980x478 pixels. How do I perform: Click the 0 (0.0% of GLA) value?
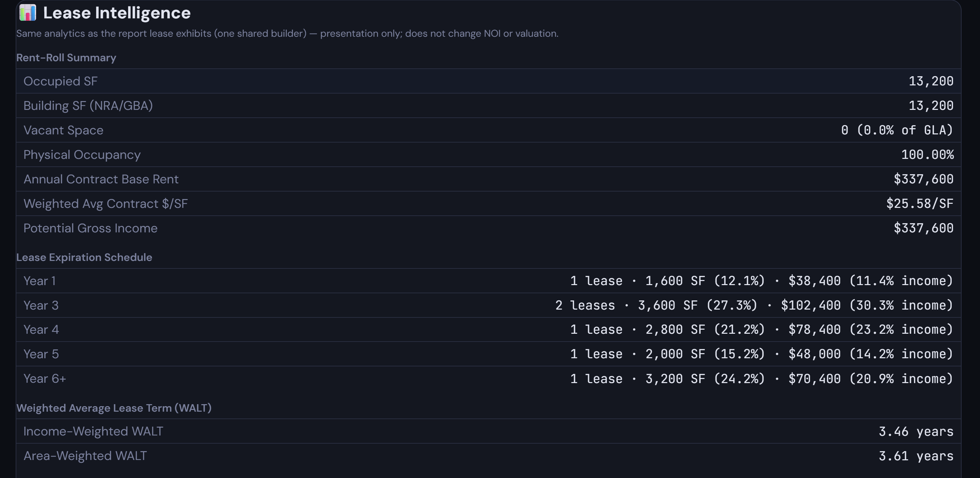pyautogui.click(x=897, y=130)
